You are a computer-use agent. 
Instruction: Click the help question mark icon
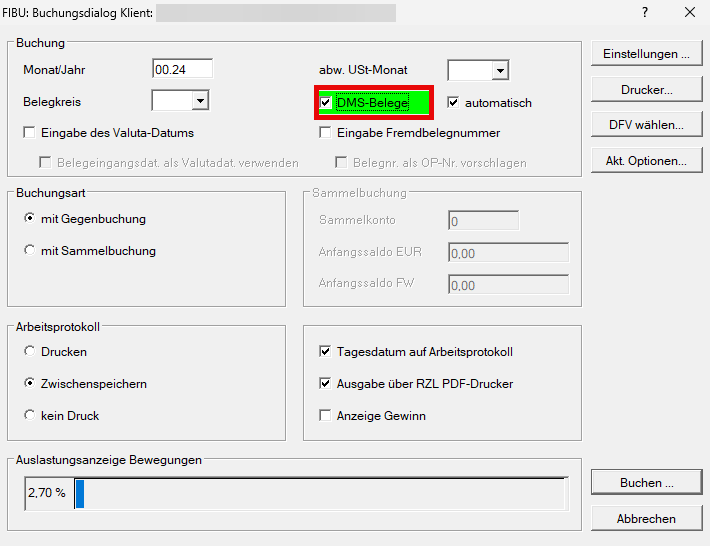coord(644,13)
